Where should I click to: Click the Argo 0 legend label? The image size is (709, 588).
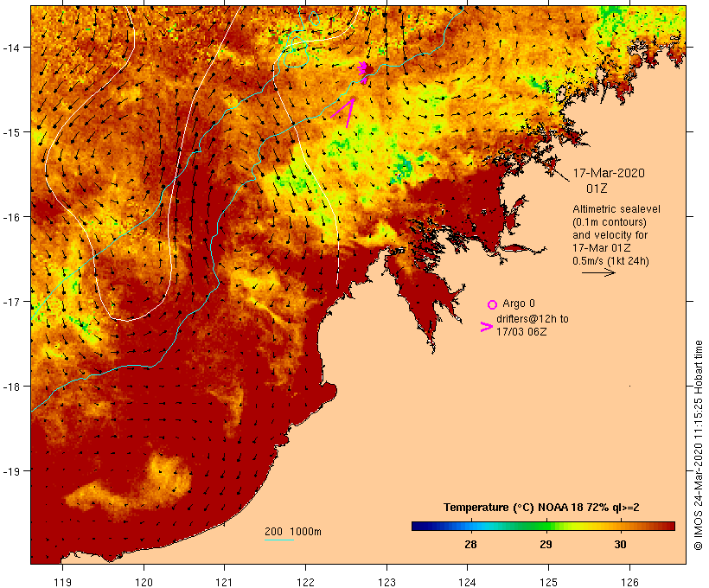pyautogui.click(x=519, y=304)
